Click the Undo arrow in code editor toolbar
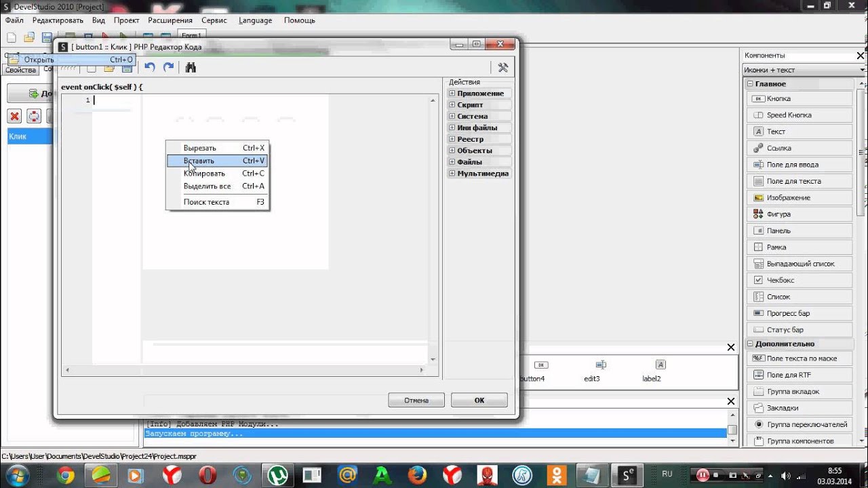 (x=150, y=67)
